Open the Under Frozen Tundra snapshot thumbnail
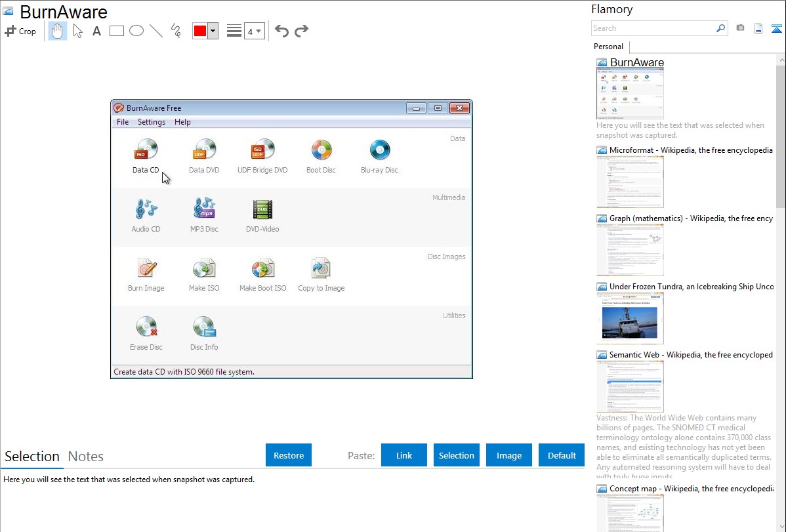This screenshot has height=532, width=786. 630,318
